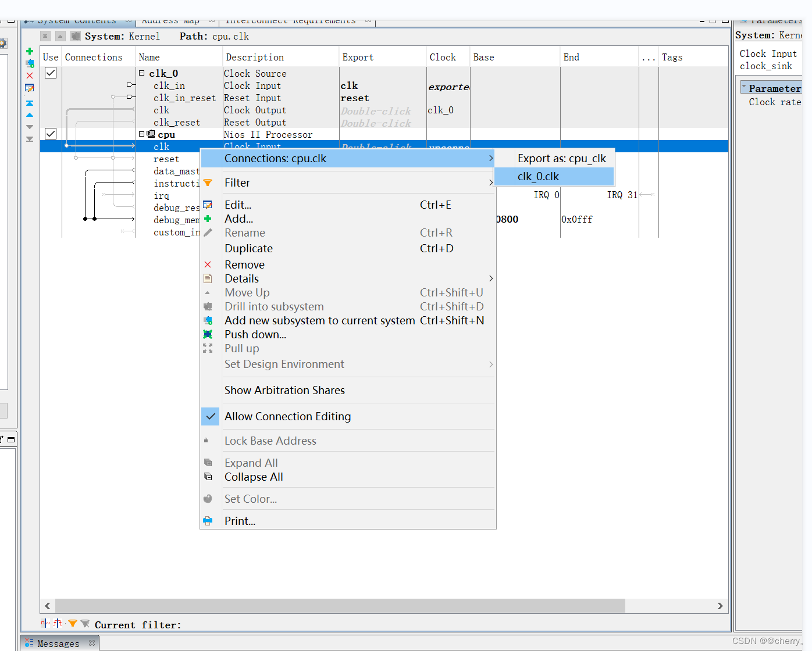Viewport: 812px width, 651px height.
Task: Click the exported 'reset' cell in Export column
Action: pyautogui.click(x=355, y=98)
